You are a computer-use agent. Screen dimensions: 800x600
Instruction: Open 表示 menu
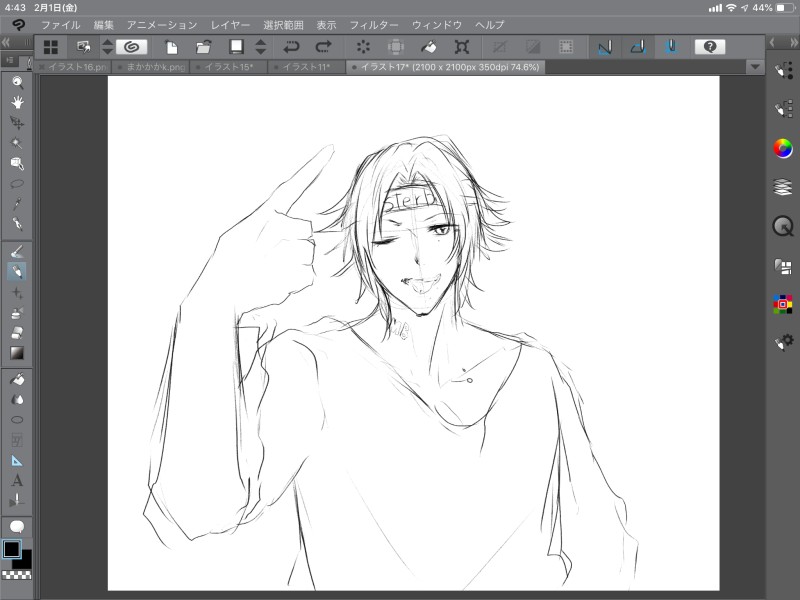(326, 24)
